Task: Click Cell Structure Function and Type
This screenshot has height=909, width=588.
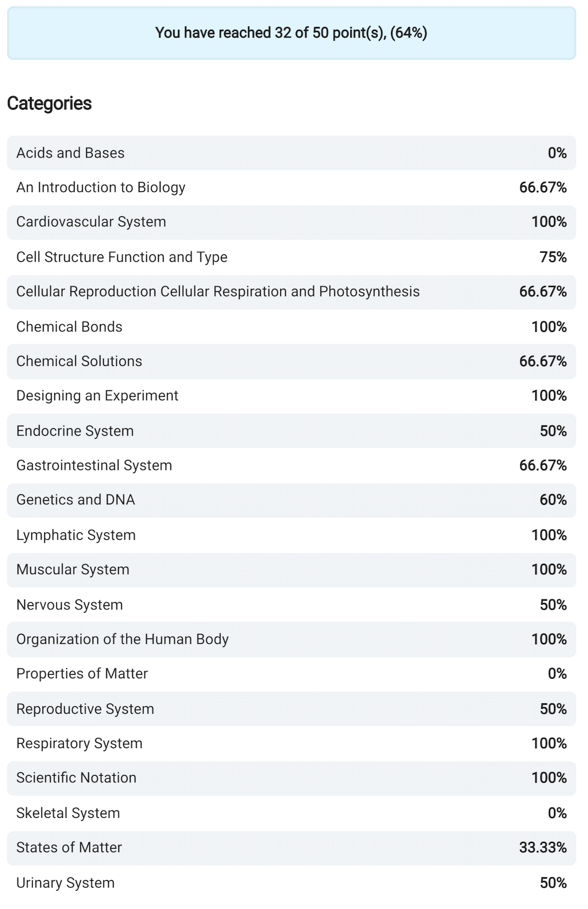Action: click(122, 257)
